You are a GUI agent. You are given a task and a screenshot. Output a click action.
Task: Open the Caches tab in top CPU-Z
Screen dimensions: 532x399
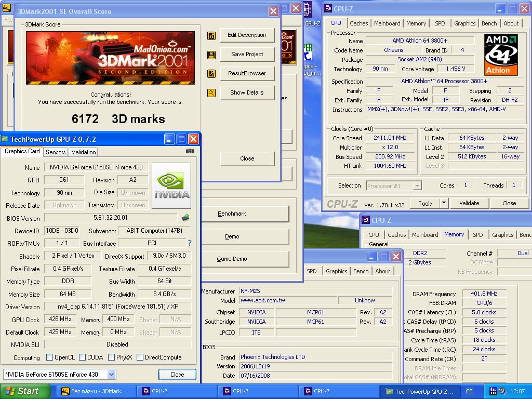(358, 23)
